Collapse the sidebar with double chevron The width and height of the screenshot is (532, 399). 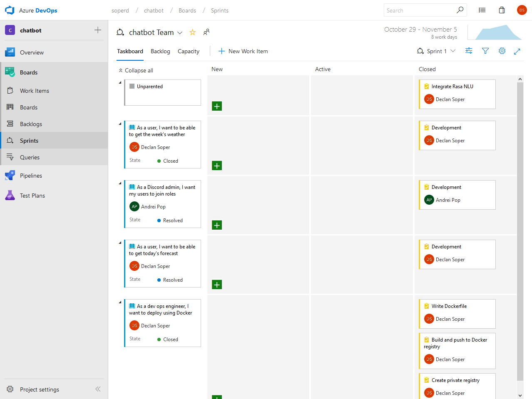click(x=98, y=389)
